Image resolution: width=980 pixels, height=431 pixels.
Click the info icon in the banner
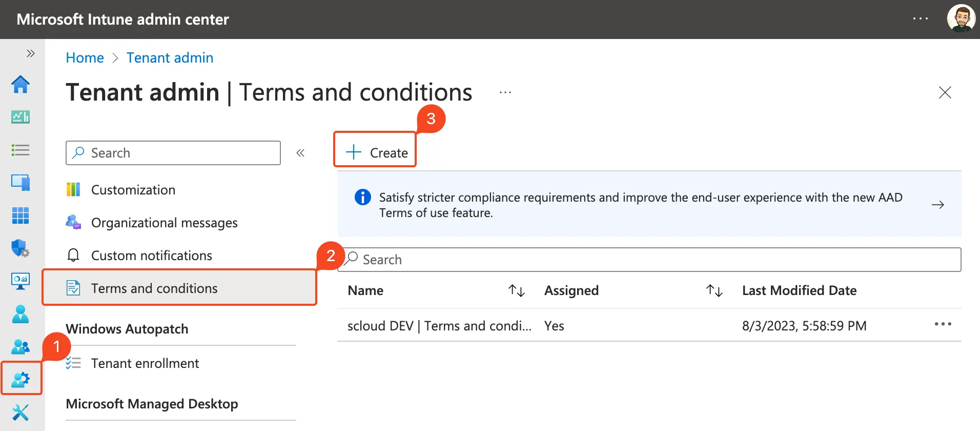[x=363, y=197]
